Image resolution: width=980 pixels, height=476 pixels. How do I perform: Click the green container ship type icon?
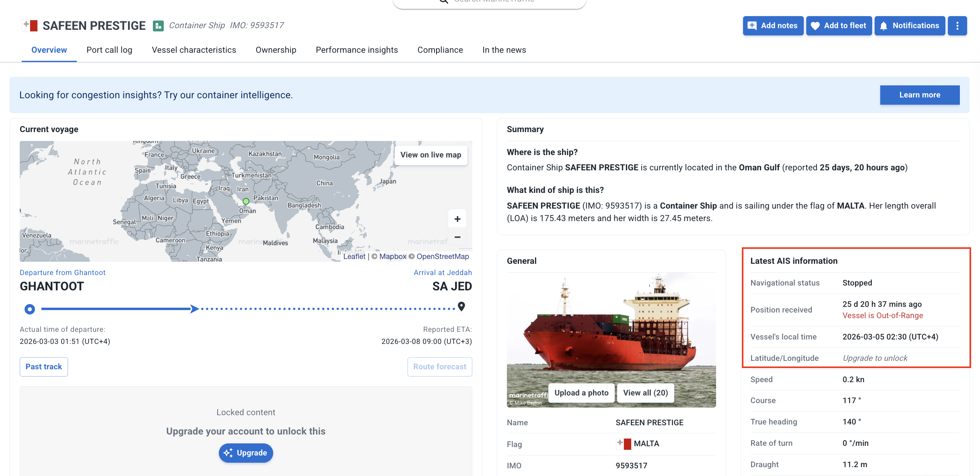coord(158,26)
